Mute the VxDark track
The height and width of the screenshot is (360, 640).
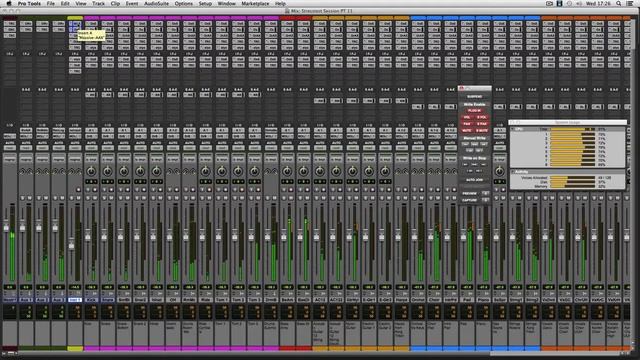[552, 198]
